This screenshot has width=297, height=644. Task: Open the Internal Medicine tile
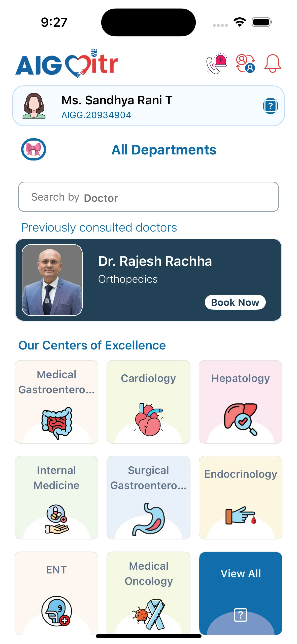pyautogui.click(x=56, y=497)
